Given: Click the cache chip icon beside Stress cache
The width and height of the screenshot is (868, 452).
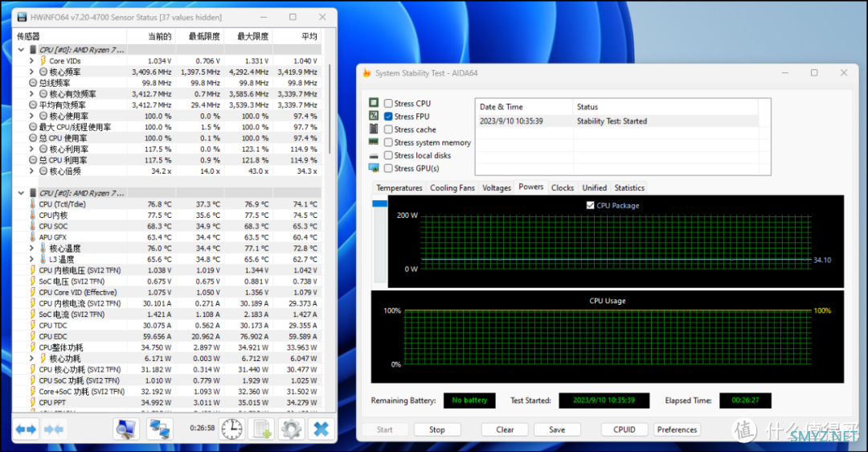Looking at the screenshot, I should pos(374,129).
